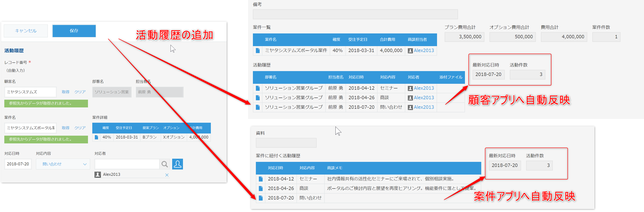Click the ミヤタシステムズポータル案件 cell

pyautogui.click(x=296, y=51)
